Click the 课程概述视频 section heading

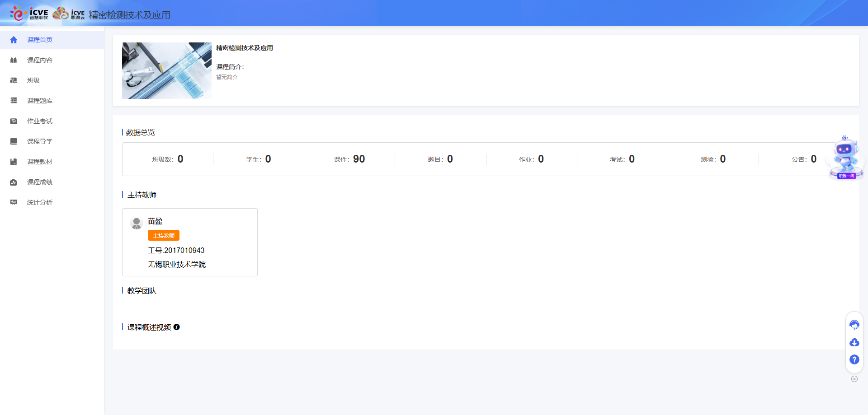(149, 327)
